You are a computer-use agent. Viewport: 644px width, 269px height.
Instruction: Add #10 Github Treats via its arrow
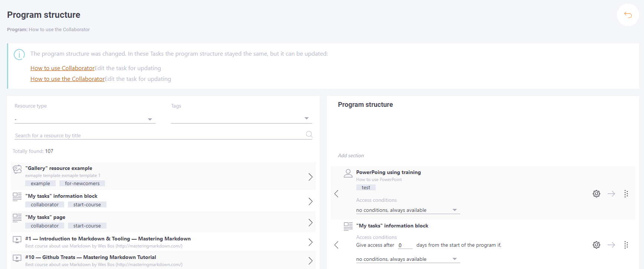pyautogui.click(x=310, y=261)
